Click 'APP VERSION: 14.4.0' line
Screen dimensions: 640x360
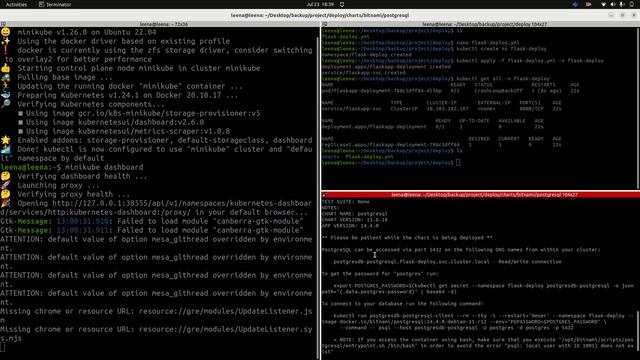coord(350,226)
